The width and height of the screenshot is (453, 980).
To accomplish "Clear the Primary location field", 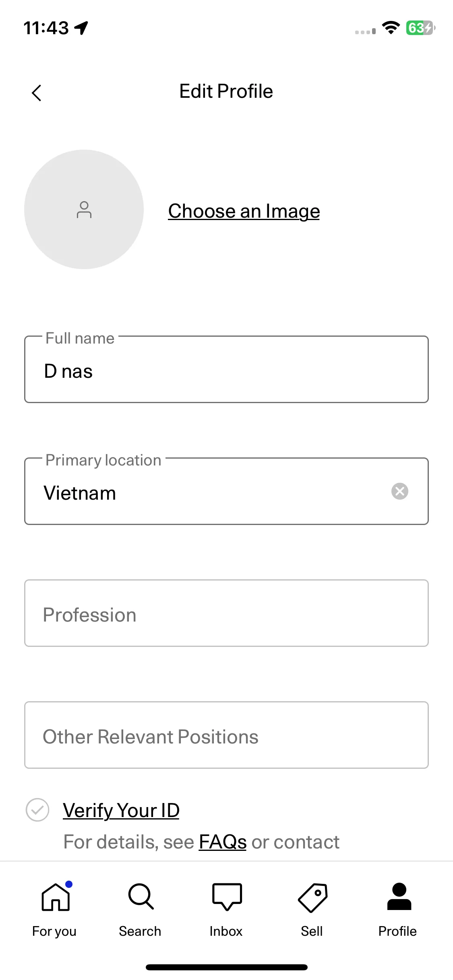I will point(400,491).
